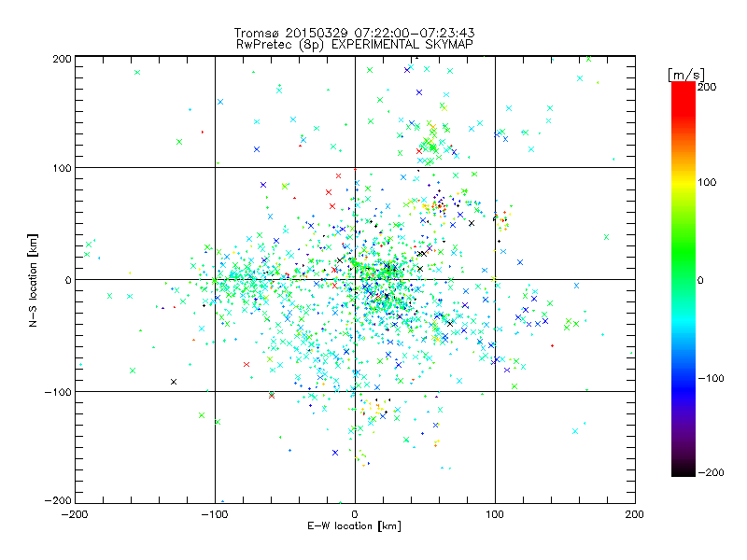Click the x-axis tick label '100'
This screenshot has height=560, width=747.
[x=495, y=514]
